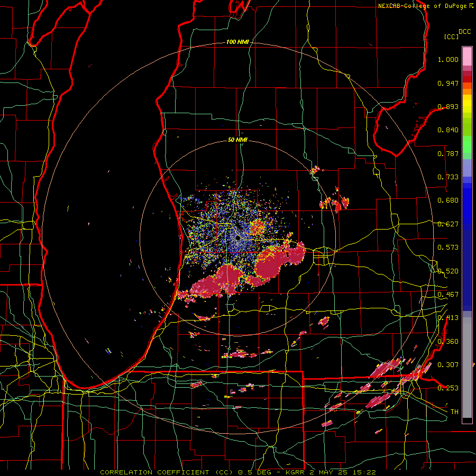The width and height of the screenshot is (476, 476).
Task: Select the 100 NMI range ring label
Action: 237,42
